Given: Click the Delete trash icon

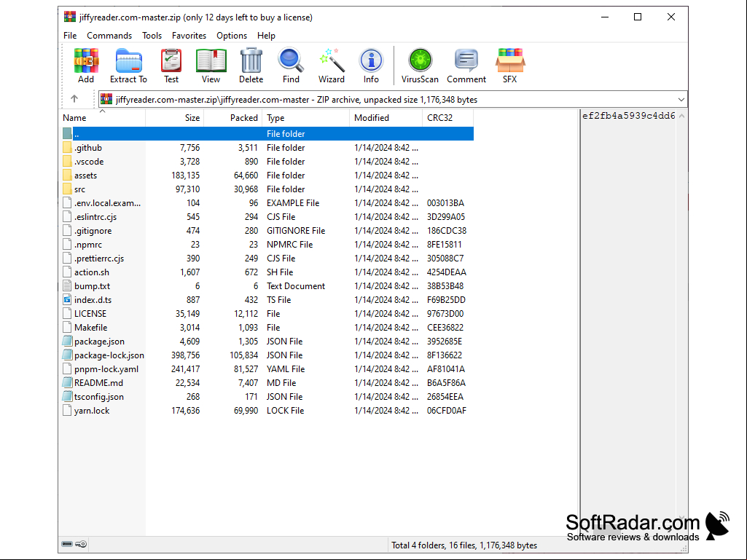Looking at the screenshot, I should pos(251,66).
